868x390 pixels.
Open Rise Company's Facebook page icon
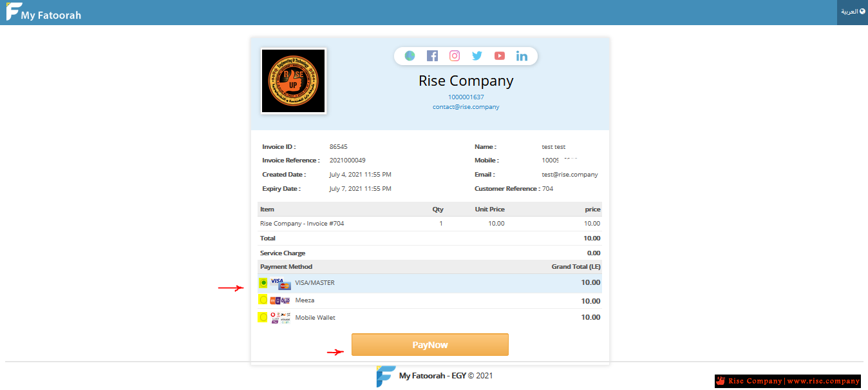(x=432, y=56)
